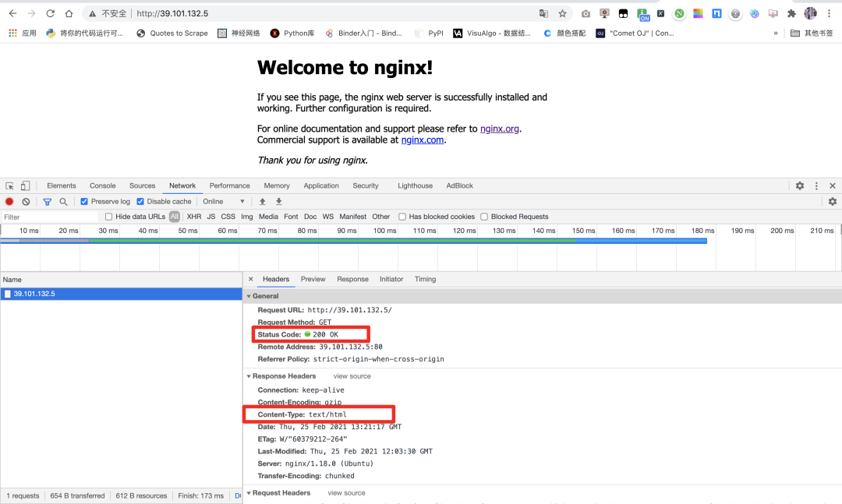The image size is (842, 504).
Task: Check the Has blocked cookies checkbox
Action: point(402,217)
